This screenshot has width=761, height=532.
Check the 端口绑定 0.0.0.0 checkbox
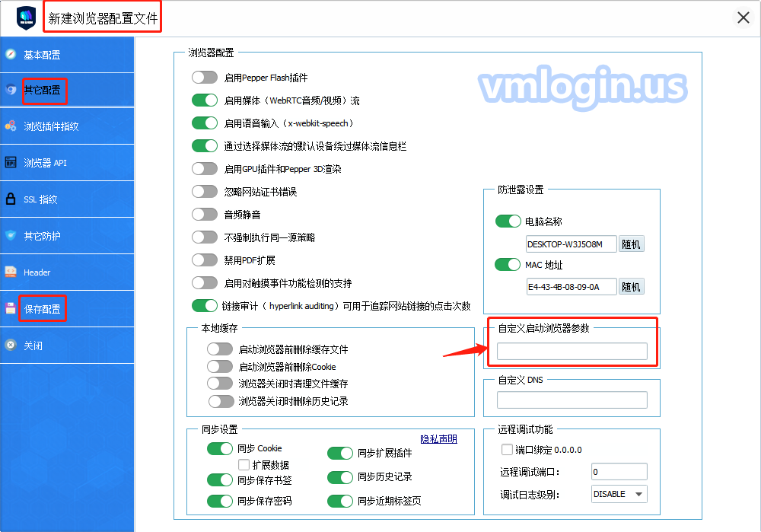[x=507, y=450]
